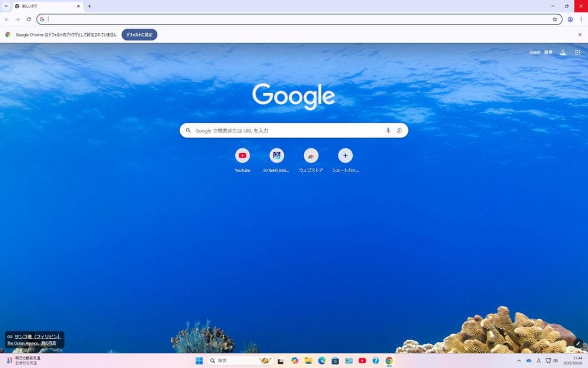Reload the current page
The width and height of the screenshot is (588, 368).
[x=29, y=19]
